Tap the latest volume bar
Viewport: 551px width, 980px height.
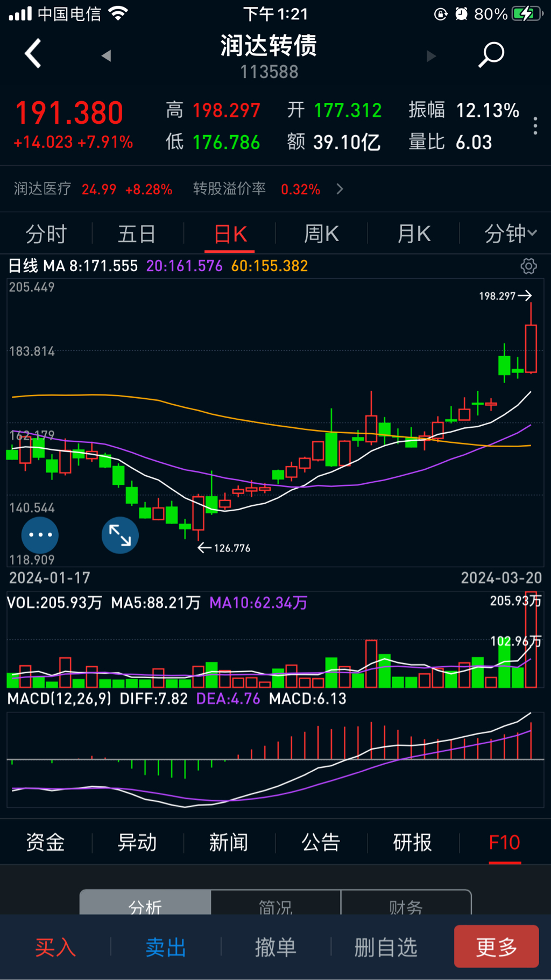click(x=531, y=640)
